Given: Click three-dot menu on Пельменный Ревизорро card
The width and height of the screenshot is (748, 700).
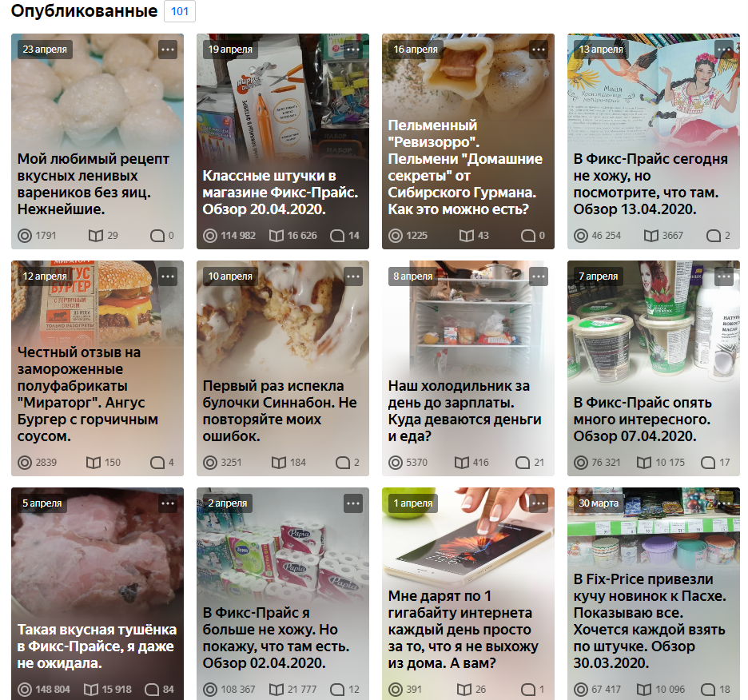Looking at the screenshot, I should click(539, 50).
